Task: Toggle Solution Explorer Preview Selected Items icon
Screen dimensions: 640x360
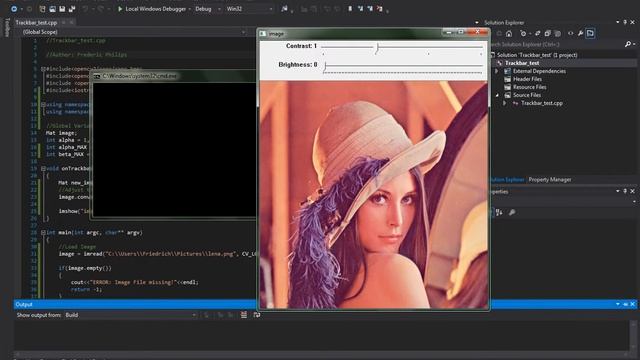Action: 590,33
